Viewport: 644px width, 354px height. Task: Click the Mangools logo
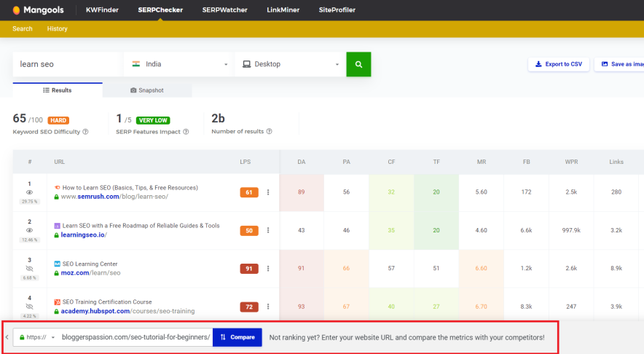[x=38, y=10]
